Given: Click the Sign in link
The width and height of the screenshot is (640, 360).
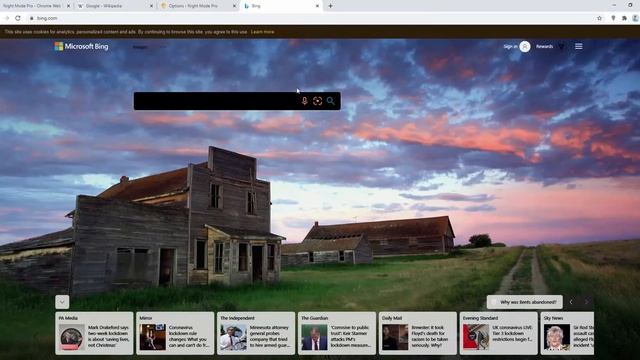Looking at the screenshot, I should pos(510,47).
